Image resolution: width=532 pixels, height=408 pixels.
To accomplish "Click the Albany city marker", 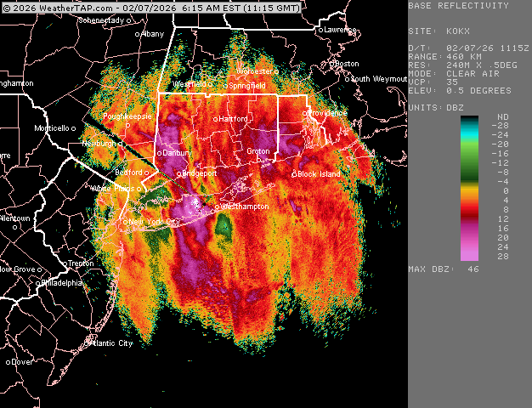I will [x=139, y=35].
